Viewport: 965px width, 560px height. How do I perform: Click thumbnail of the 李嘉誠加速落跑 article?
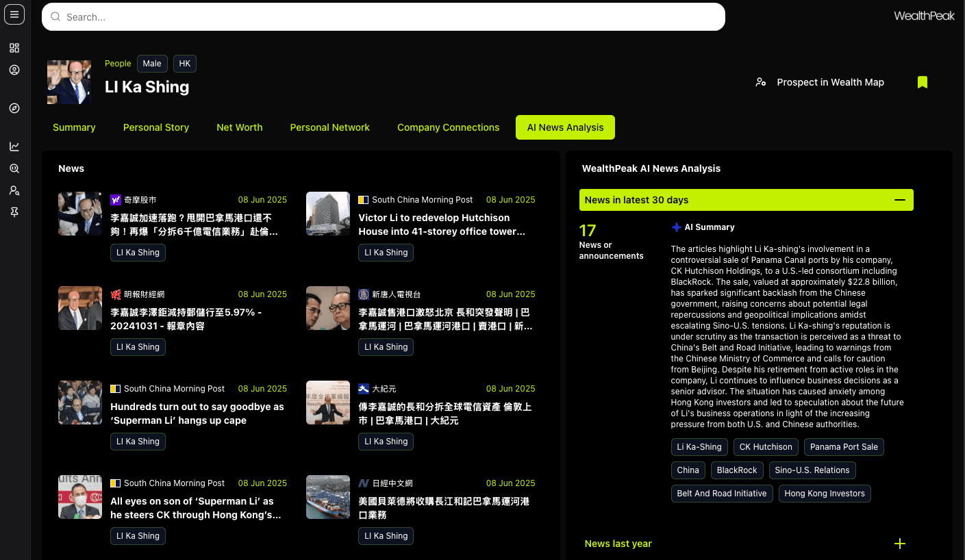click(80, 214)
